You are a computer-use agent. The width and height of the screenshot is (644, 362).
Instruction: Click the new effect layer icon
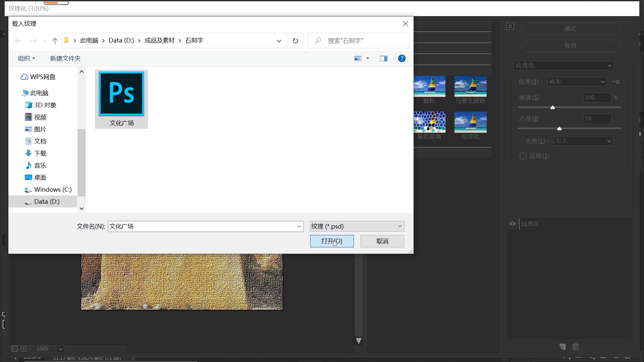562,347
